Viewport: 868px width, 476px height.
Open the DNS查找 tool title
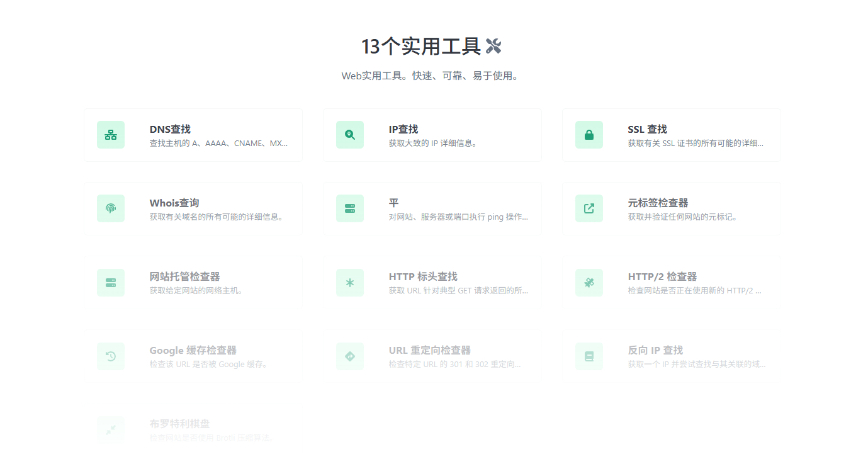170,129
